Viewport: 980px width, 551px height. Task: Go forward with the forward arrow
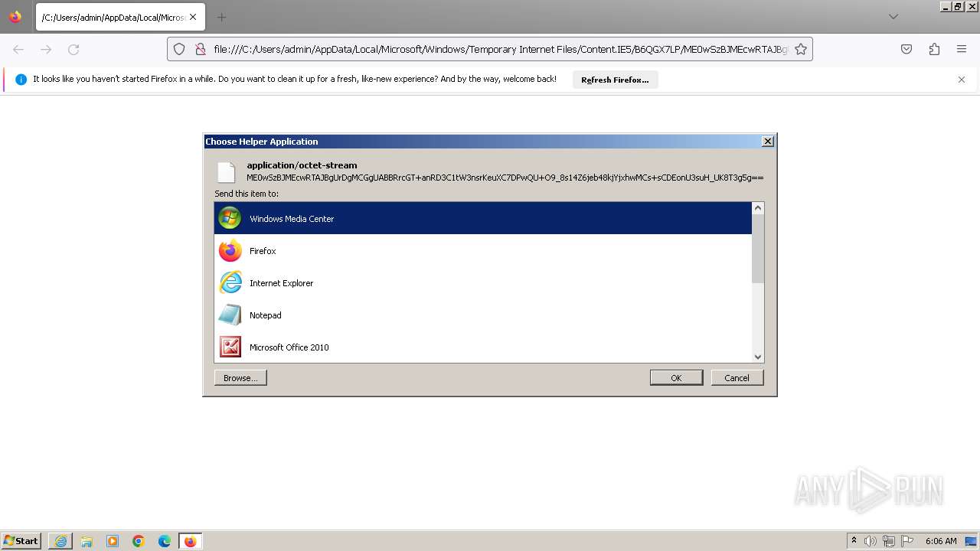[x=46, y=49]
